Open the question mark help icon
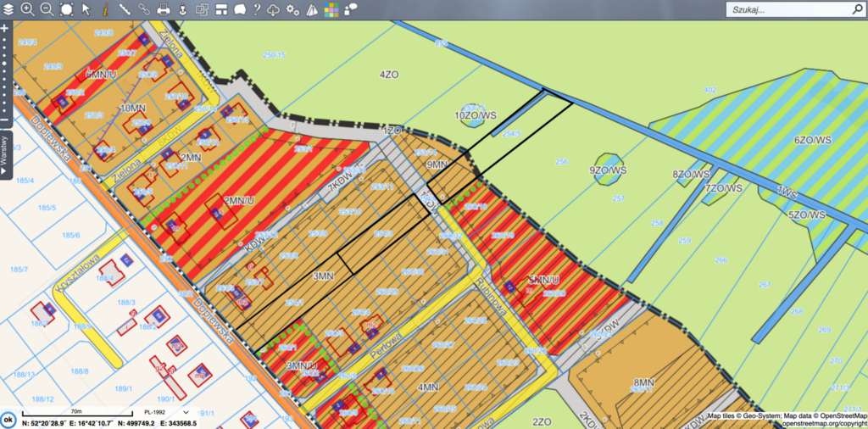This screenshot has height=429, width=868. click(256, 9)
